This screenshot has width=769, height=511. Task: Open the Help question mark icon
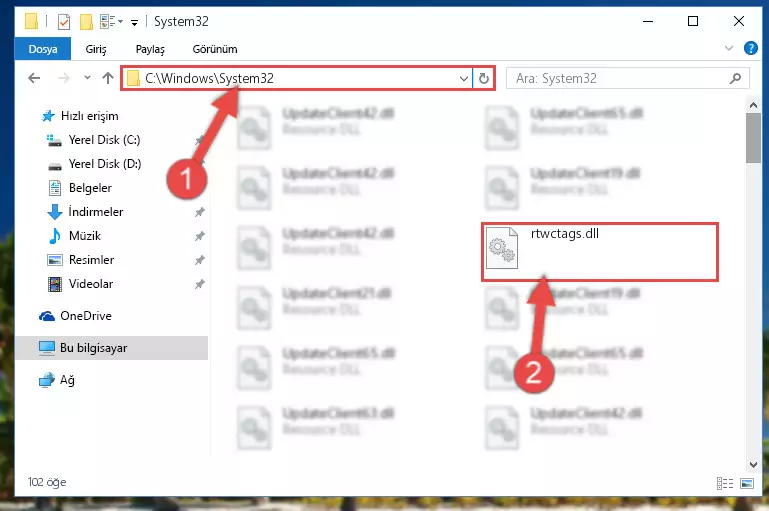(x=750, y=48)
